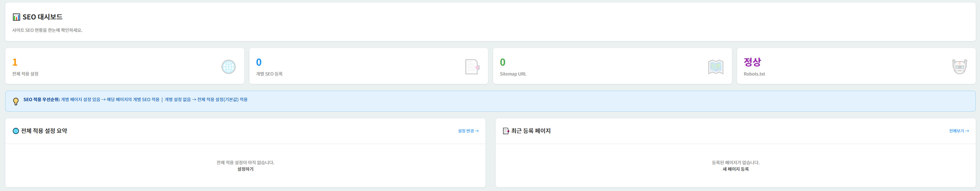Select the blue 0 count for 개별 SEO 등록
Image resolution: width=980 pixels, height=191 pixels.
click(x=259, y=62)
